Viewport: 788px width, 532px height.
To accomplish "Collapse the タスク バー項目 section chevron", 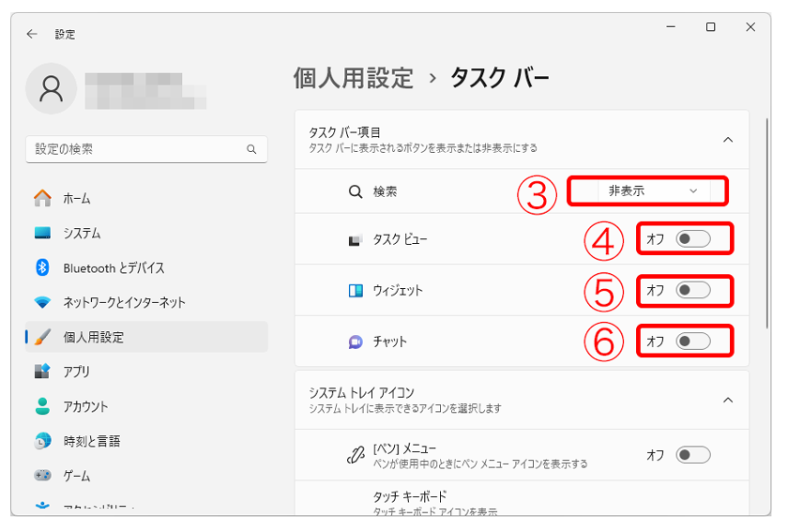I will point(728,139).
